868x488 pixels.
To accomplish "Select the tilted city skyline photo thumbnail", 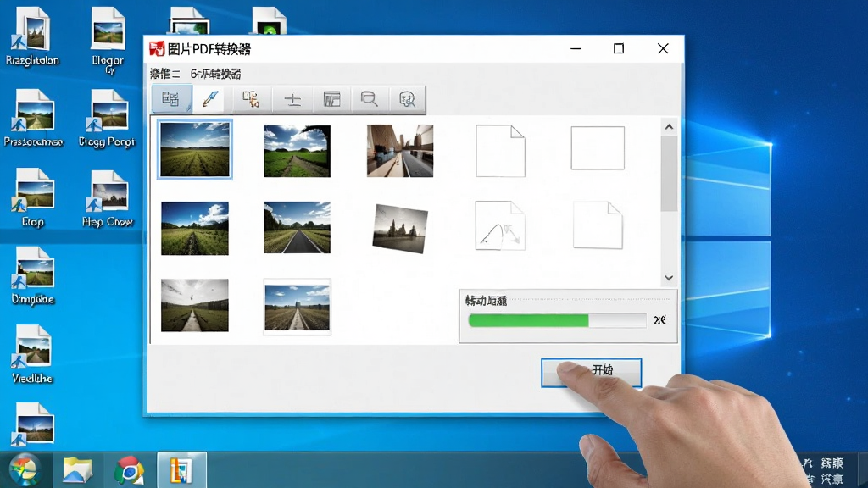I will pyautogui.click(x=400, y=228).
